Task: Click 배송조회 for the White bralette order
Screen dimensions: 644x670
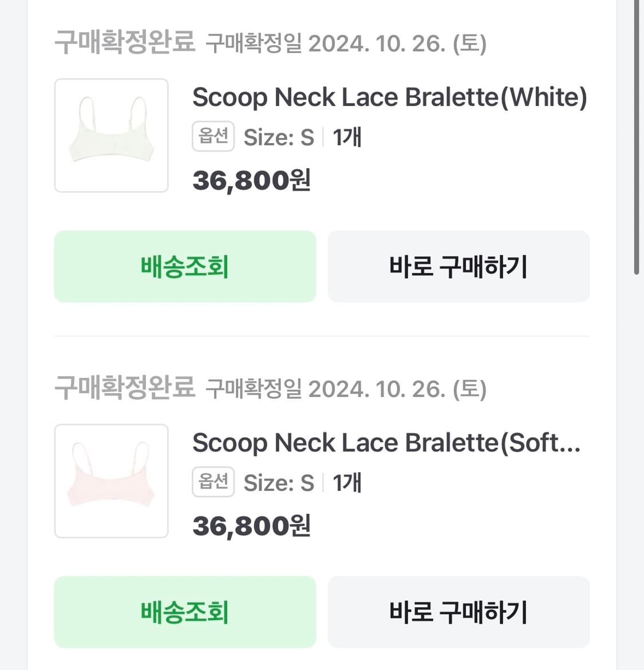Action: tap(185, 267)
